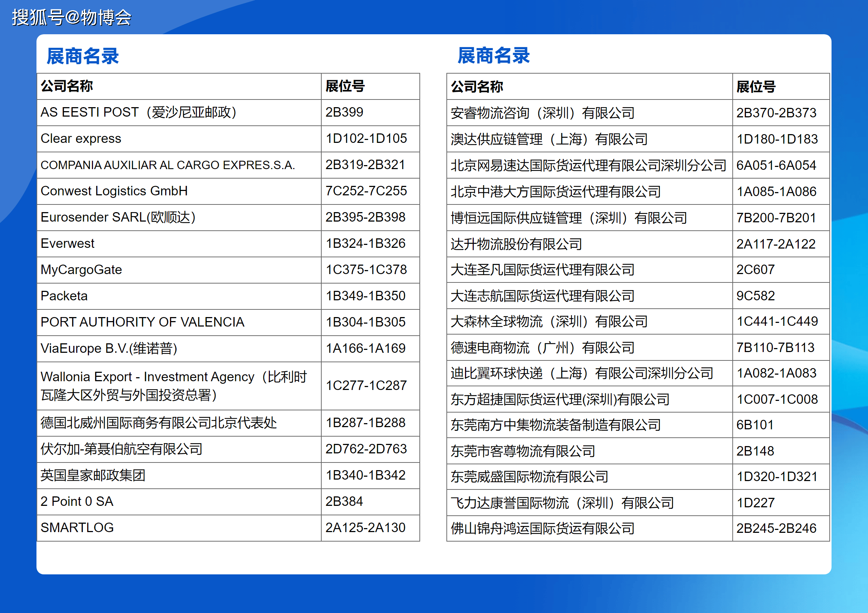868x613 pixels.
Task: Click 伏尔加-第聂伯航空有限公司 entry
Action: point(121,449)
